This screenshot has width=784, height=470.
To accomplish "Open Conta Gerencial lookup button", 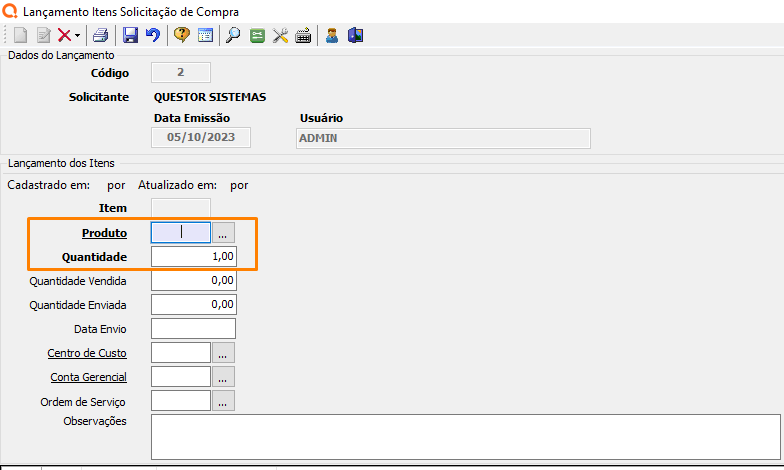I will pyautogui.click(x=223, y=377).
